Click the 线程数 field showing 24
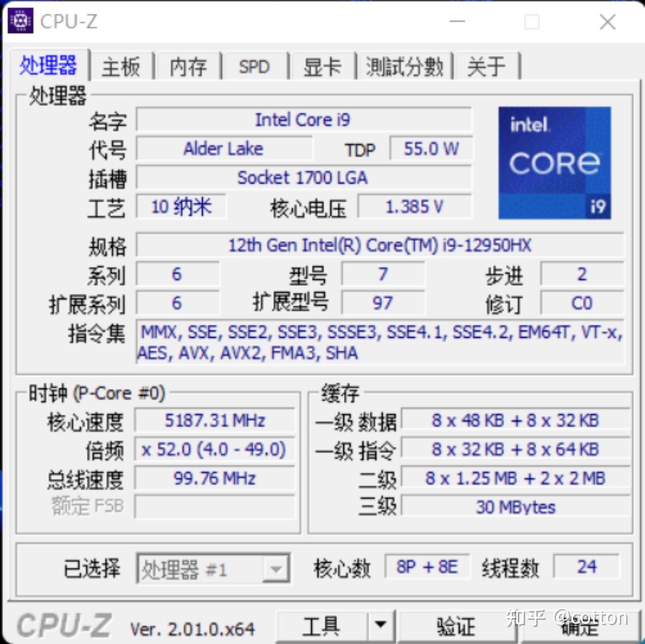Viewport: 645px width, 644px height. 586,567
